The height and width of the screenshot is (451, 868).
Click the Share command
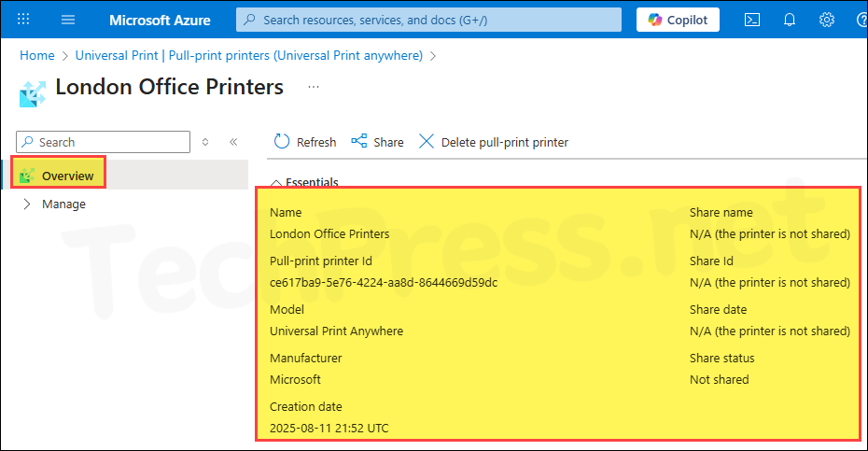click(x=378, y=142)
